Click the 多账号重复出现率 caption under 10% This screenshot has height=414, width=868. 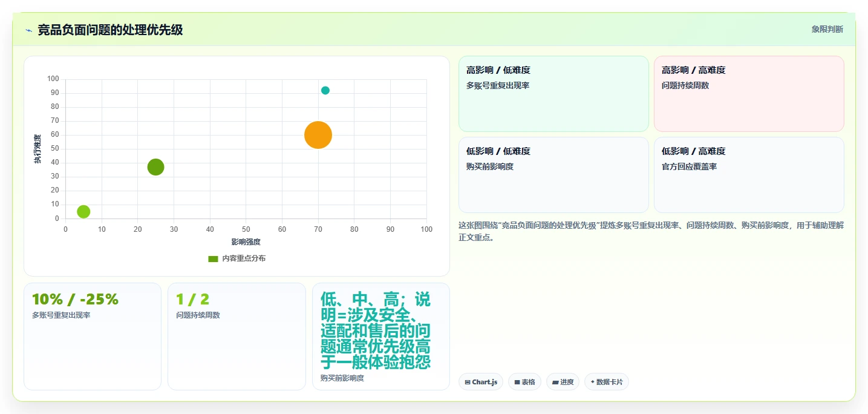pos(61,315)
